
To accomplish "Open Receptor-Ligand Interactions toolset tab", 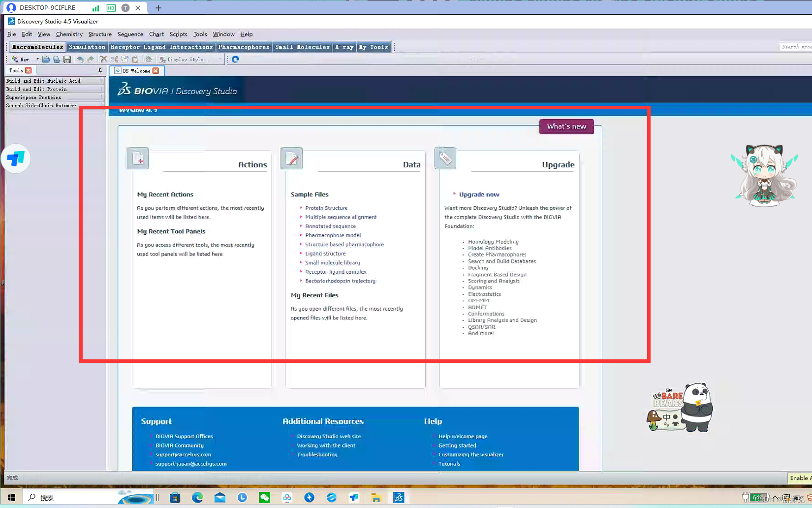I will [162, 47].
